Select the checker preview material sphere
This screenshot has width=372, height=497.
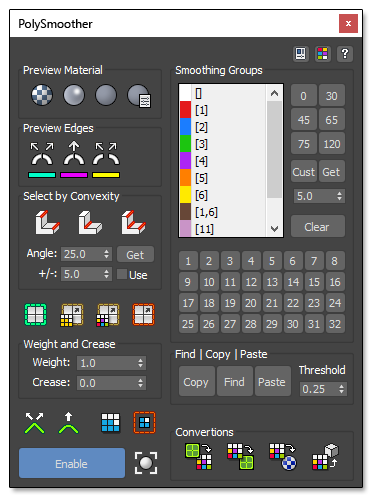point(42,95)
